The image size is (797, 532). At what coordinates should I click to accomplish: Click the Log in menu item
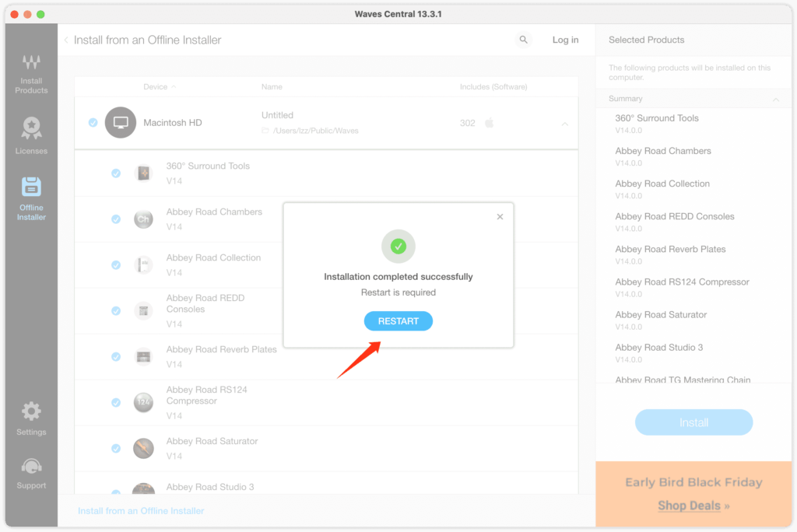point(565,40)
